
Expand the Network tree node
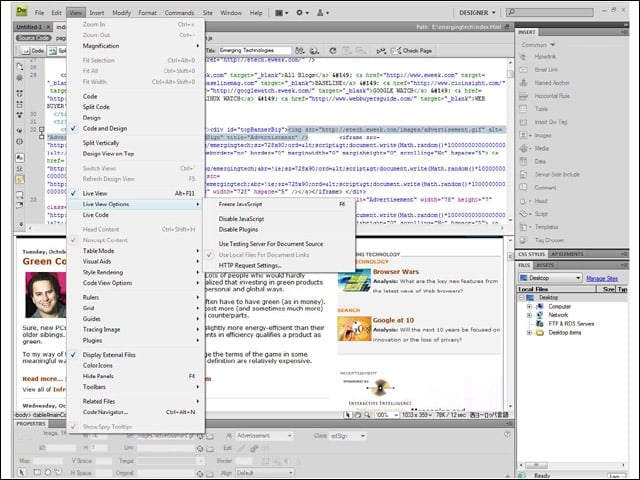point(529,315)
